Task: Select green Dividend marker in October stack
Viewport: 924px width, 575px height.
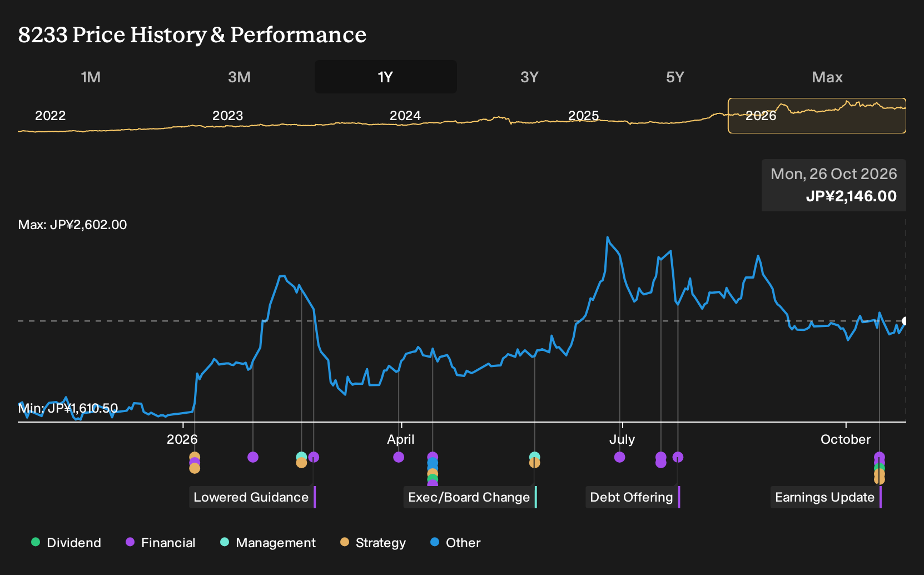Action: click(880, 468)
